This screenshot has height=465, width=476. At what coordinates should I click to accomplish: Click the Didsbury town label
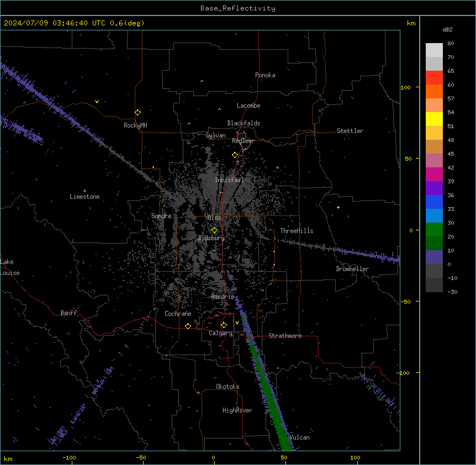[x=211, y=238]
